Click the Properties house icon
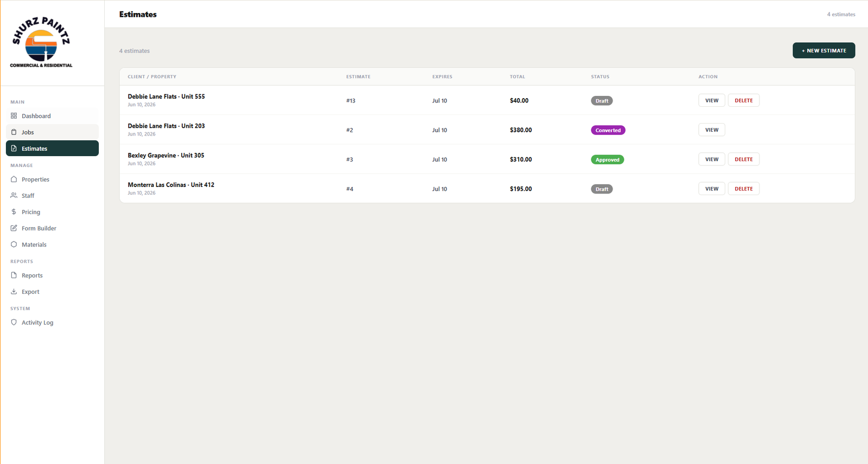 [x=14, y=179]
